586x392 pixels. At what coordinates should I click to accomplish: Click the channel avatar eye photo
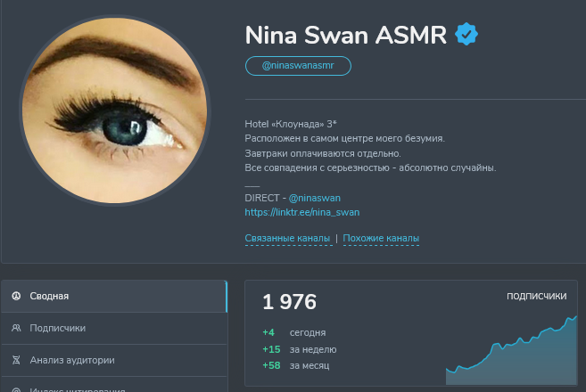(x=115, y=110)
